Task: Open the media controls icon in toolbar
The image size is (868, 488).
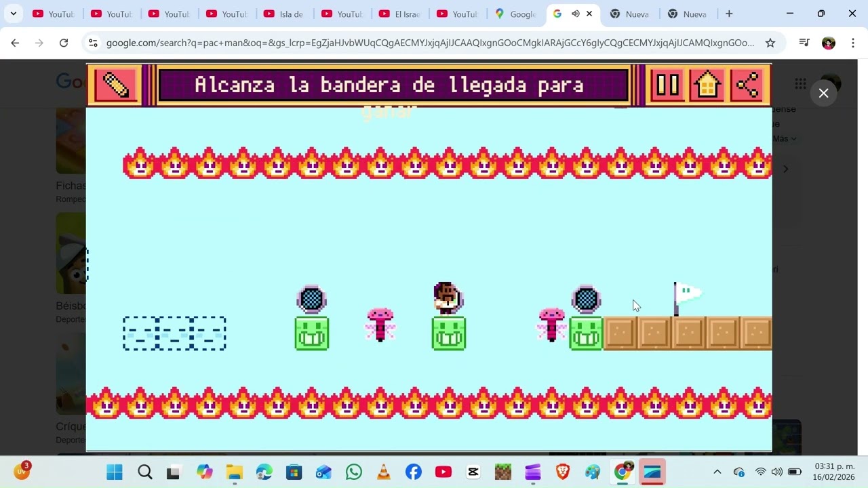Action: pyautogui.click(x=804, y=43)
